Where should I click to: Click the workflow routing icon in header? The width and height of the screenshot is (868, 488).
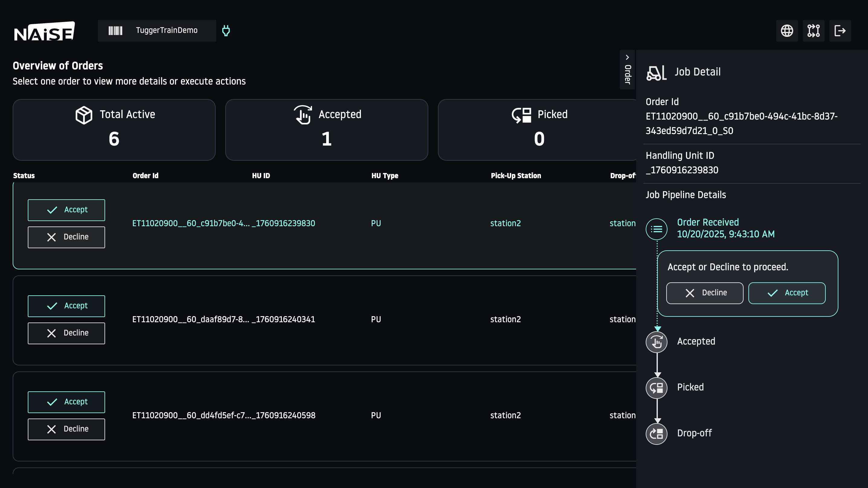point(813,31)
